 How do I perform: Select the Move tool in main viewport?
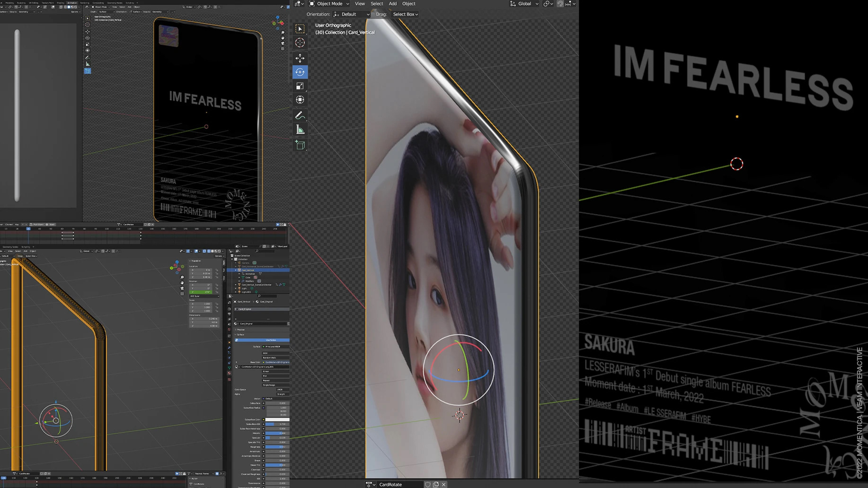click(300, 58)
